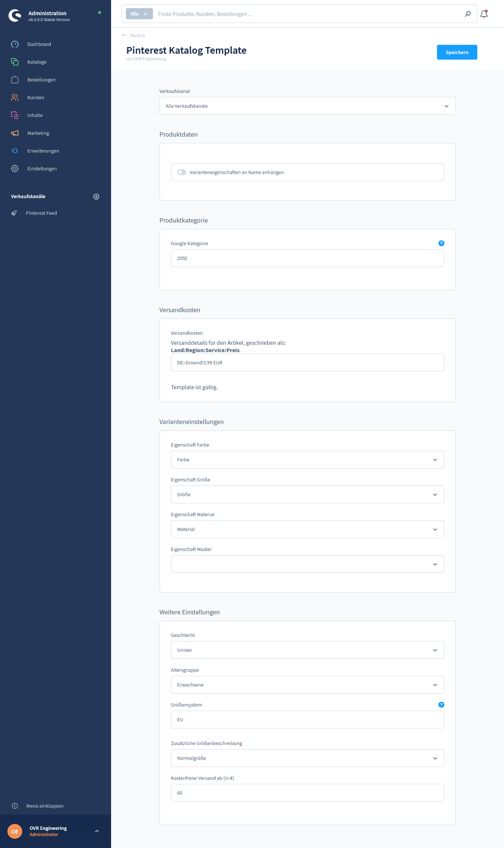The image size is (504, 848).
Task: Expand the OVR Engineering user menu
Action: [x=97, y=831]
